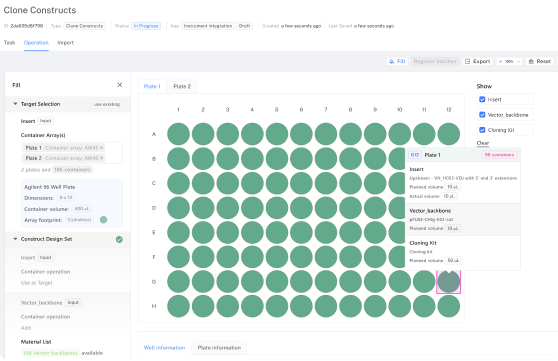This screenshot has height=361, width=558.
Task: Remove Plate 2 container array tag
Action: (102, 158)
